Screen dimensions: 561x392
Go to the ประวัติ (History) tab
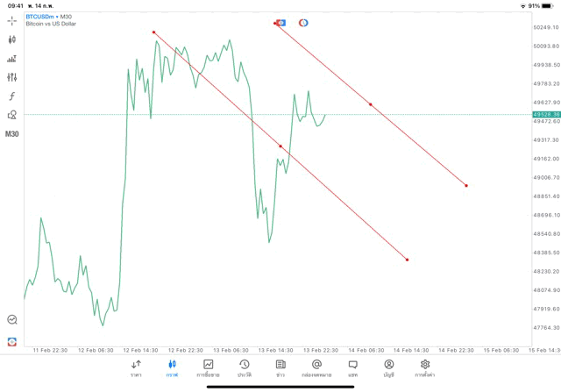[244, 367]
